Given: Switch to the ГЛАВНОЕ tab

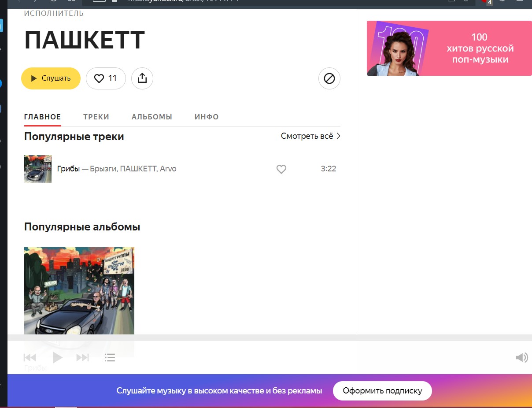Looking at the screenshot, I should (x=43, y=117).
